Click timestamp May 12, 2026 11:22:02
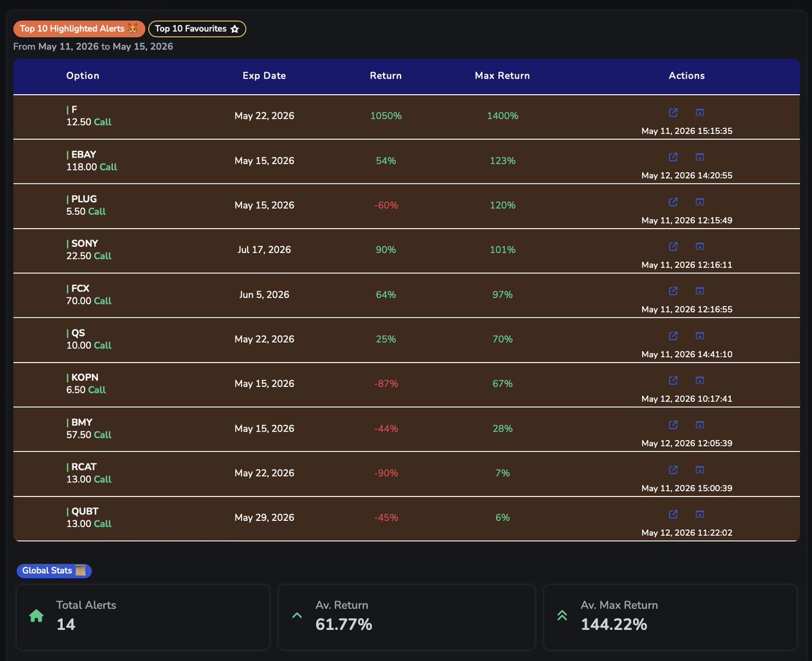 tap(687, 532)
